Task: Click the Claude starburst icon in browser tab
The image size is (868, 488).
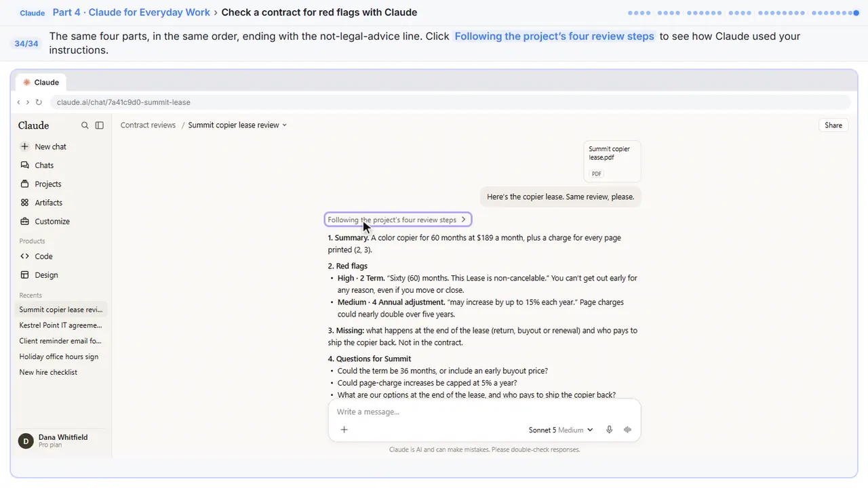Action: pyautogui.click(x=26, y=83)
